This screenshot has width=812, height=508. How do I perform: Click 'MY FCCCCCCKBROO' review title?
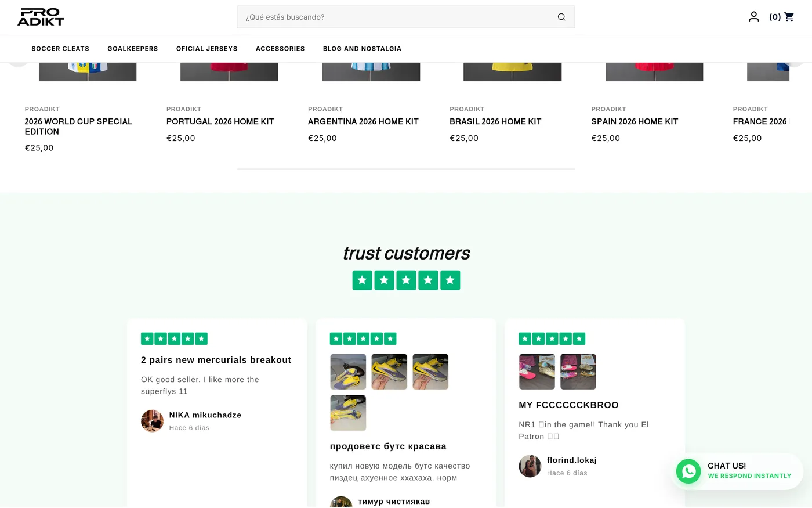click(568, 405)
